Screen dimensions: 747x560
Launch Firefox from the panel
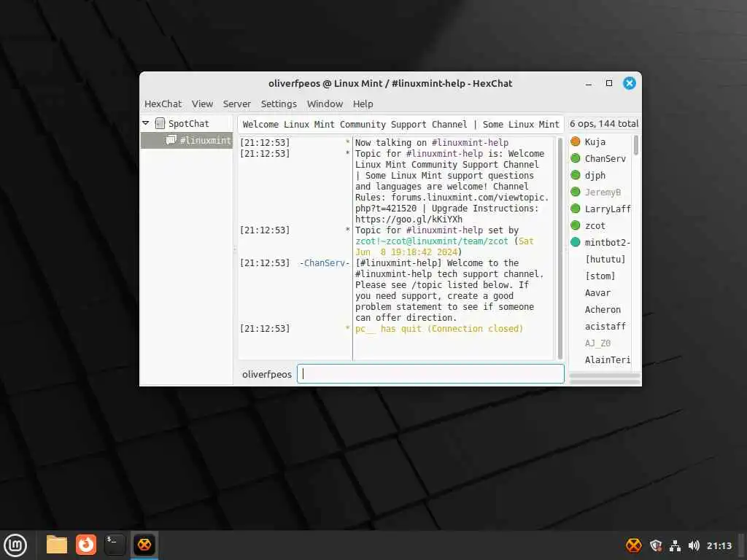86,545
